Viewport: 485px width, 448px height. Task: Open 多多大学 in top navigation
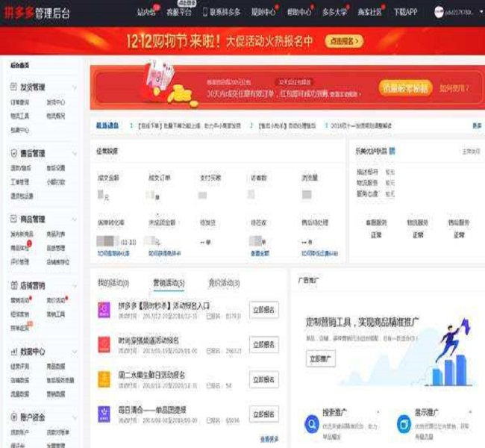[334, 13]
